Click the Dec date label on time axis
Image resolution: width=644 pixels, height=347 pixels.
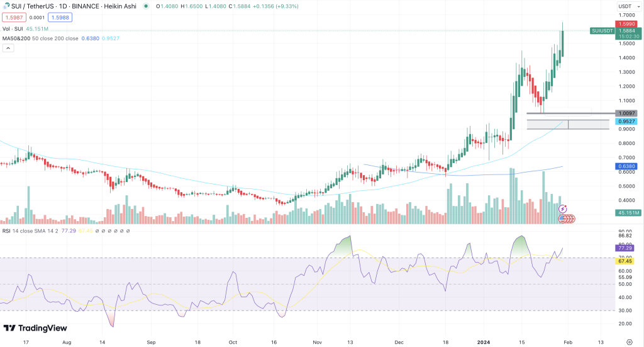click(399, 342)
